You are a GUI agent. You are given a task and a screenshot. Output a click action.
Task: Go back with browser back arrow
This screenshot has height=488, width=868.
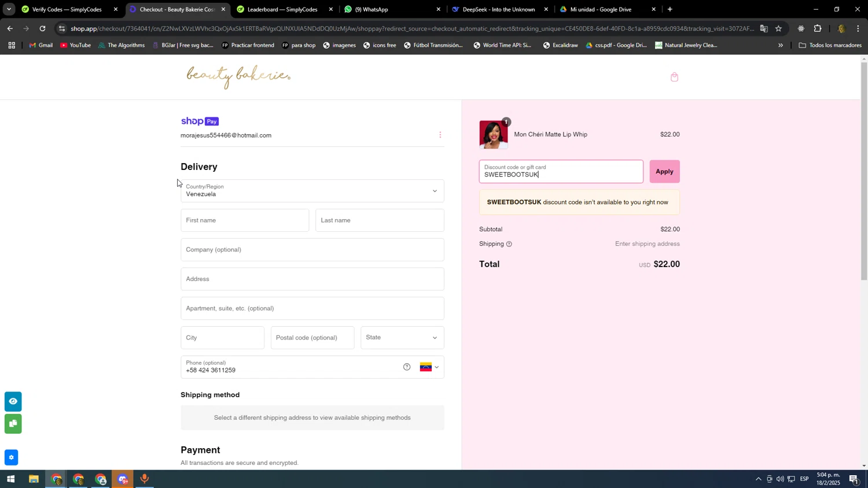click(x=10, y=28)
